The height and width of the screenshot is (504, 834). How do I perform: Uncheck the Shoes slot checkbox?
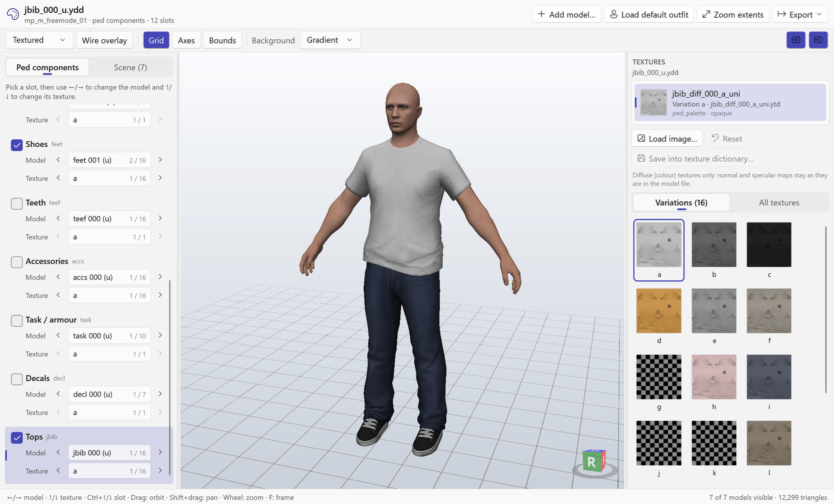pyautogui.click(x=16, y=145)
